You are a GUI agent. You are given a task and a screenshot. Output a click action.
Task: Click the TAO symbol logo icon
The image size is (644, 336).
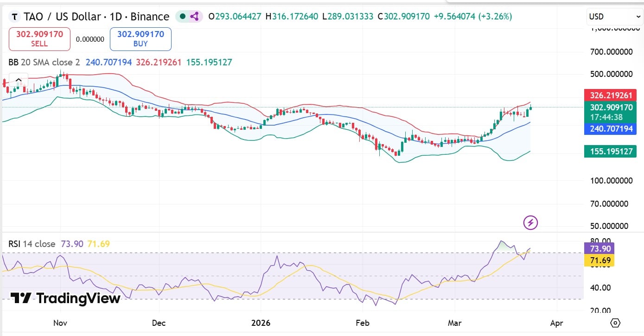pyautogui.click(x=15, y=17)
